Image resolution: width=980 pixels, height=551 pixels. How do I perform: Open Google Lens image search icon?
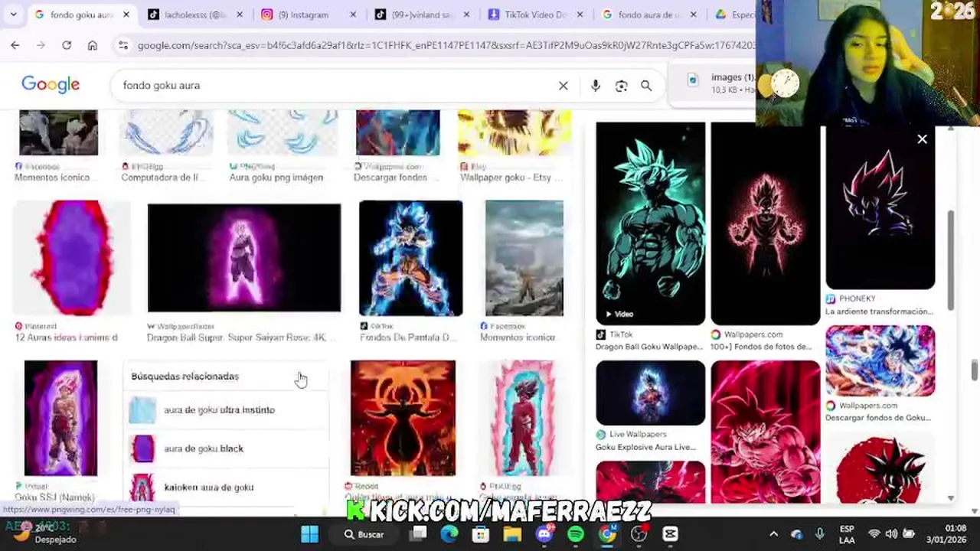[x=621, y=86]
